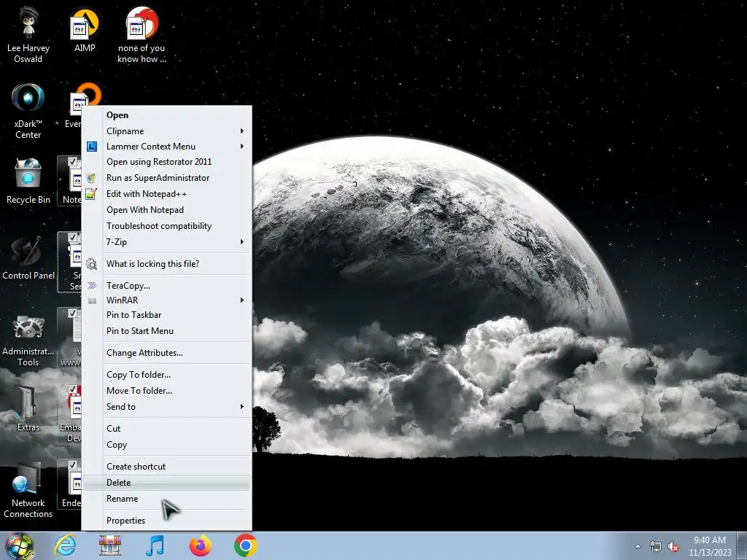This screenshot has height=560, width=747.
Task: Open the library shelf taskbar icon
Action: click(110, 545)
